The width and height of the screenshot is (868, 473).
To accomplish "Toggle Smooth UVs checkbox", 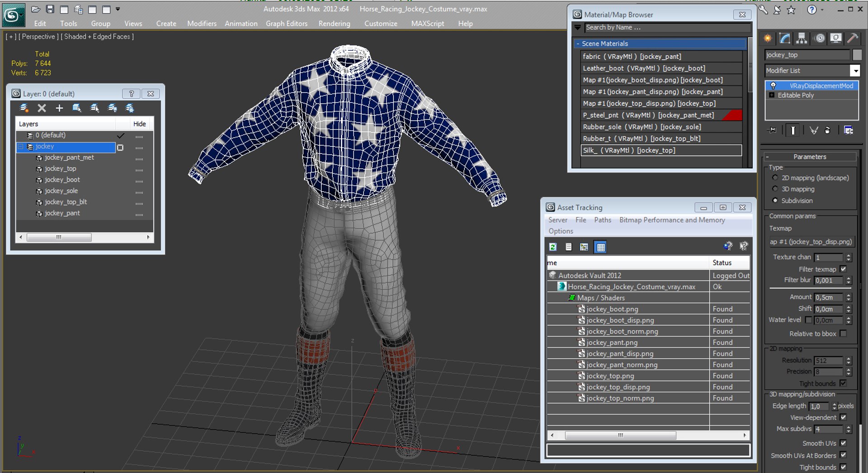I will coord(843,443).
